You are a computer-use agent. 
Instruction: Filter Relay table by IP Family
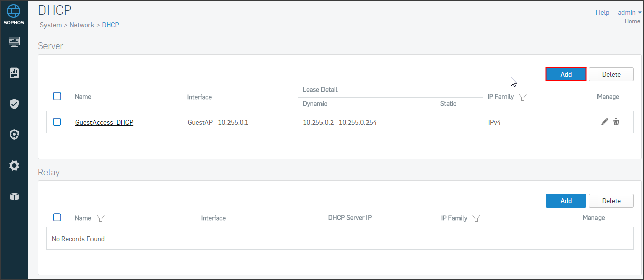[476, 218]
